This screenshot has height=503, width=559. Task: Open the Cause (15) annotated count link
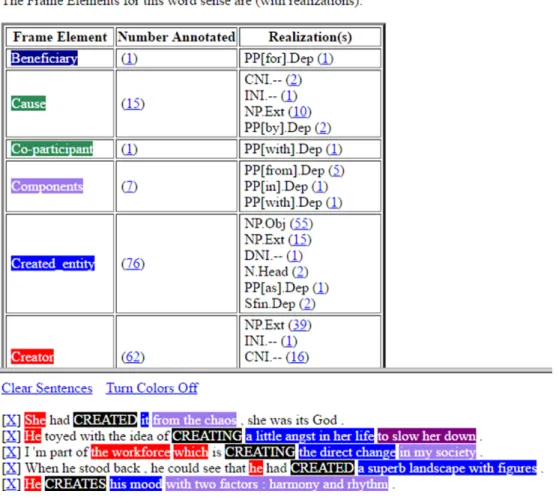[133, 104]
